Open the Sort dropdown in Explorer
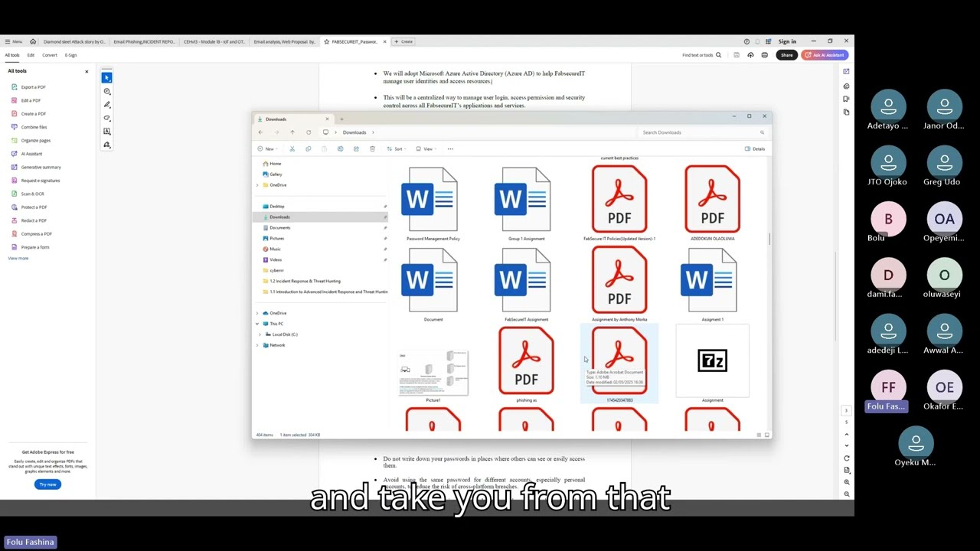The height and width of the screenshot is (551, 980). coord(396,148)
